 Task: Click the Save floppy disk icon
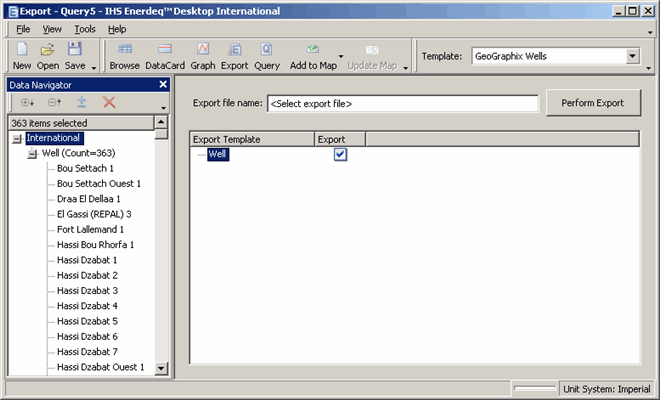(75, 49)
